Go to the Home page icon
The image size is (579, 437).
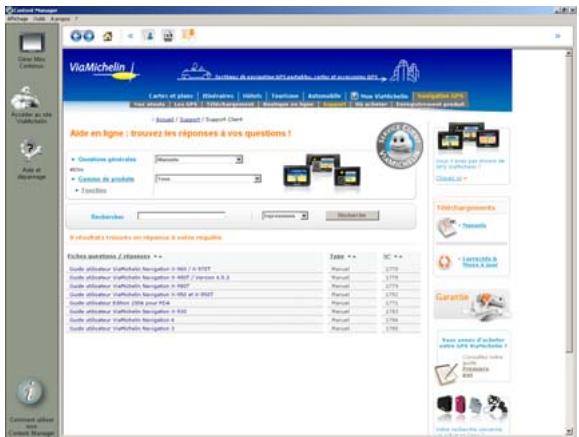(107, 36)
